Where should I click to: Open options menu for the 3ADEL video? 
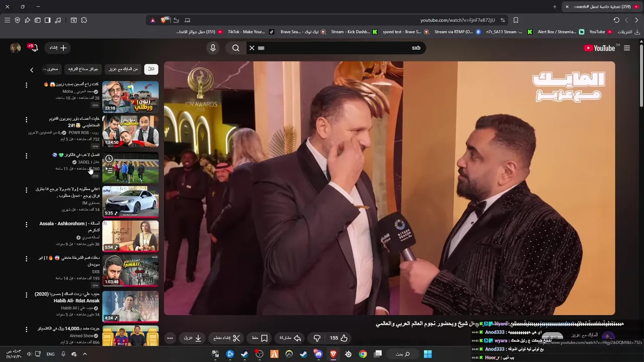click(x=26, y=156)
